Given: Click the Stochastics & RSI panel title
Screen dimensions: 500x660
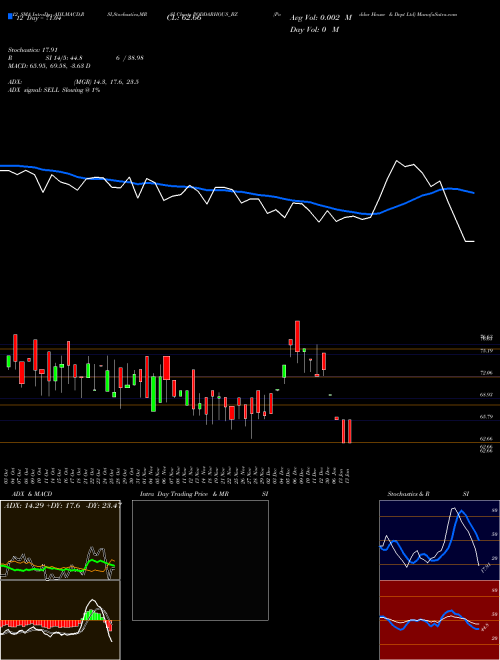Looking at the screenshot, I should tap(428, 494).
